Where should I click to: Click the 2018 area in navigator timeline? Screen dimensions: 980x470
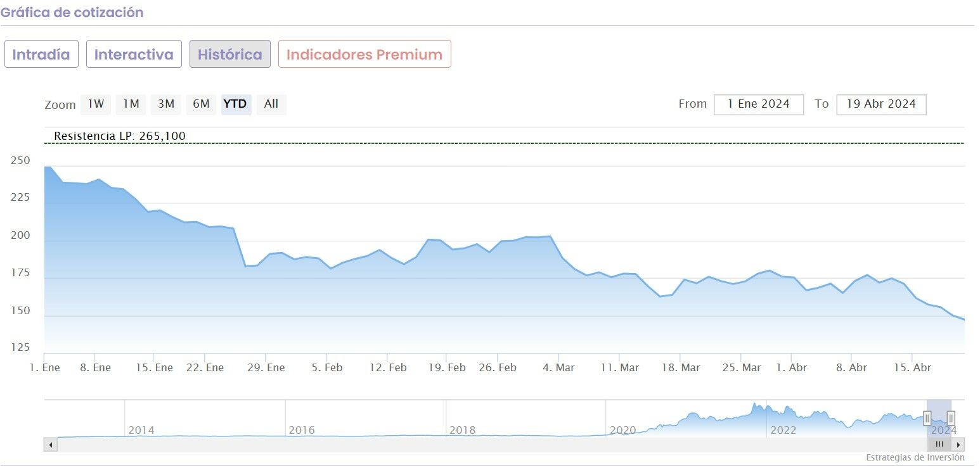pos(462,430)
